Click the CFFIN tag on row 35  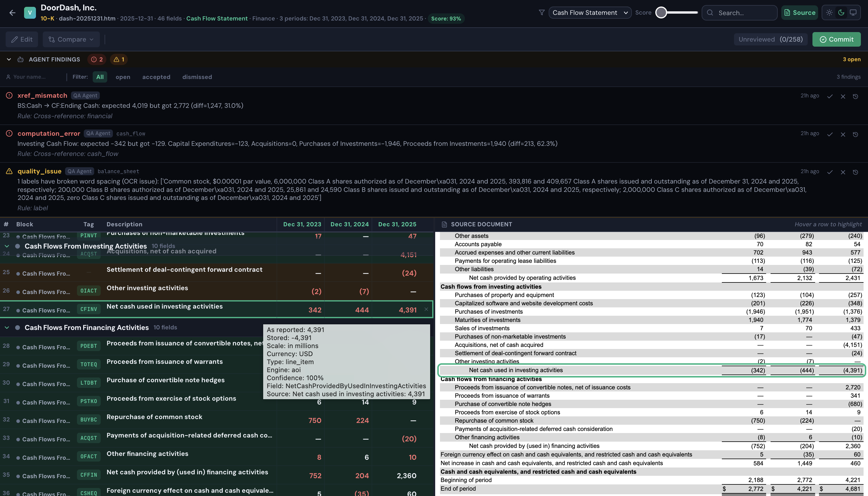[x=89, y=475]
